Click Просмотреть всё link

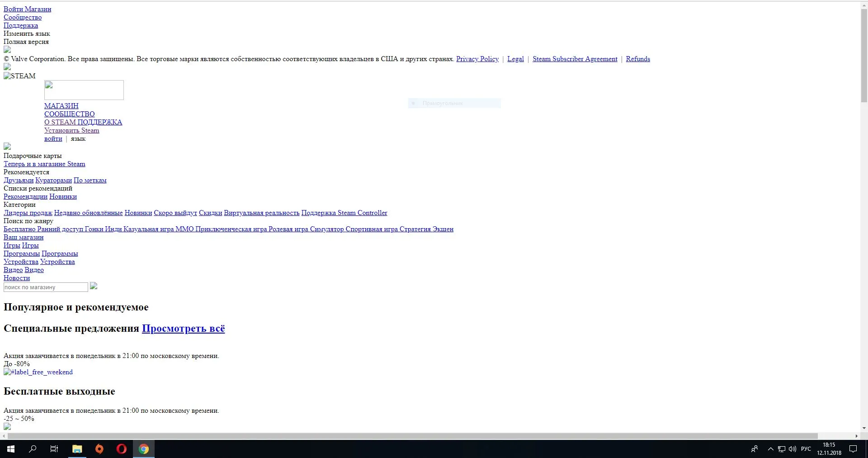coord(183,329)
